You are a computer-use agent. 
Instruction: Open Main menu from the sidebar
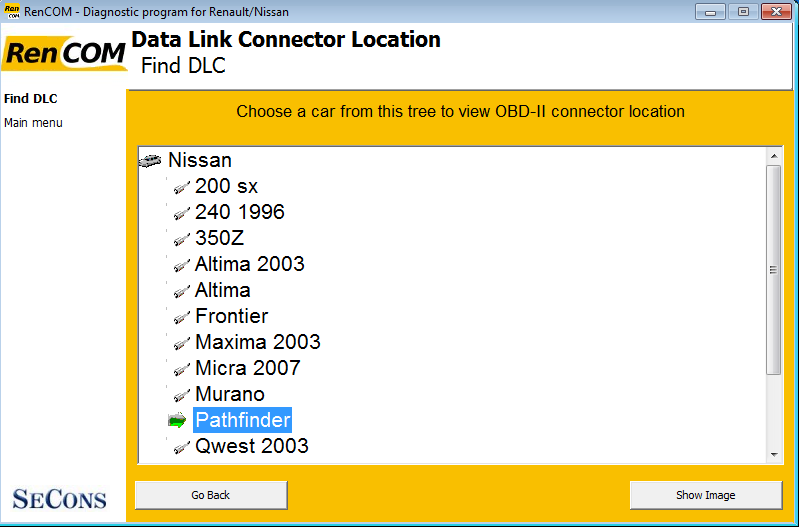[x=33, y=123]
